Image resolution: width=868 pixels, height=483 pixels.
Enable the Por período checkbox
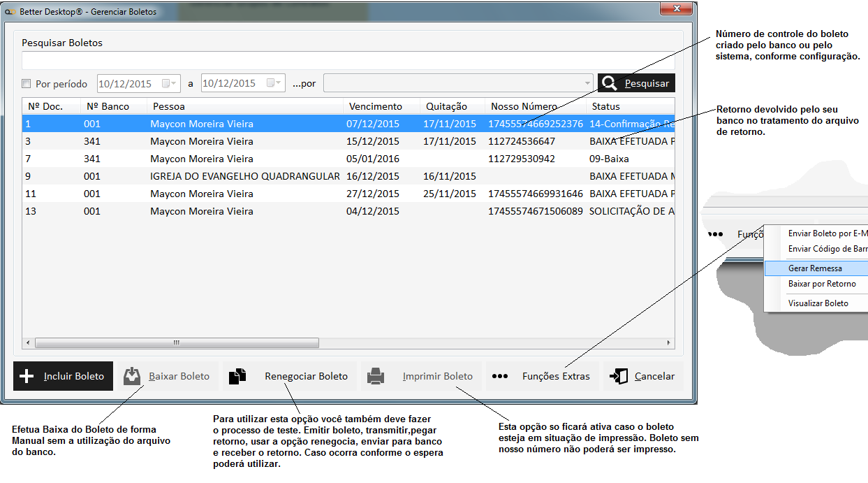pyautogui.click(x=27, y=84)
